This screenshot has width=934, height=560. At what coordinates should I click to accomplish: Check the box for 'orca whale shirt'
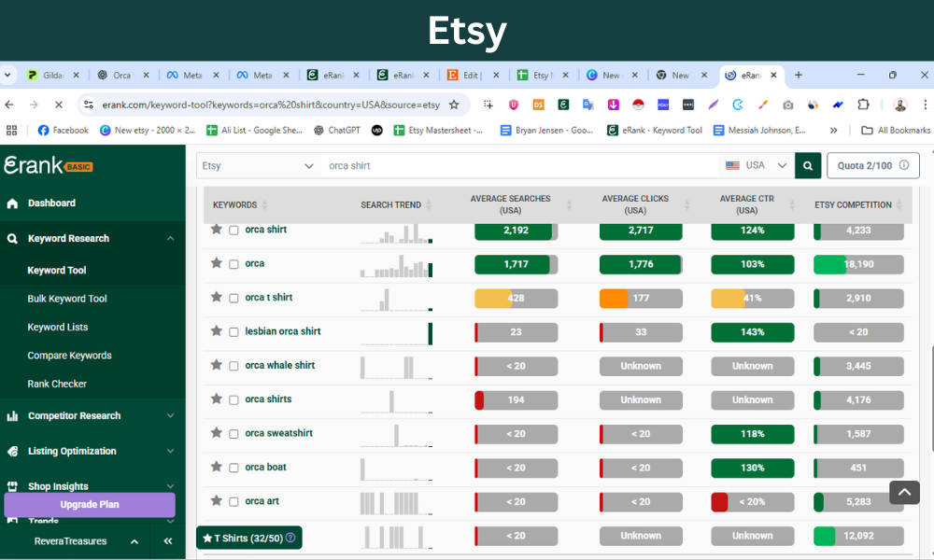233,366
